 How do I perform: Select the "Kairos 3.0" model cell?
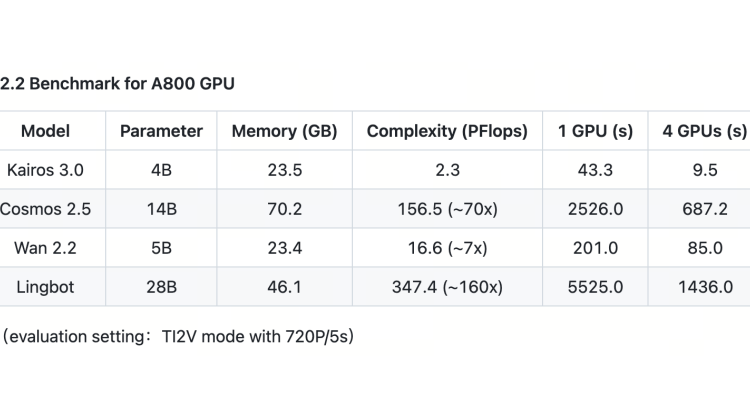click(x=45, y=170)
